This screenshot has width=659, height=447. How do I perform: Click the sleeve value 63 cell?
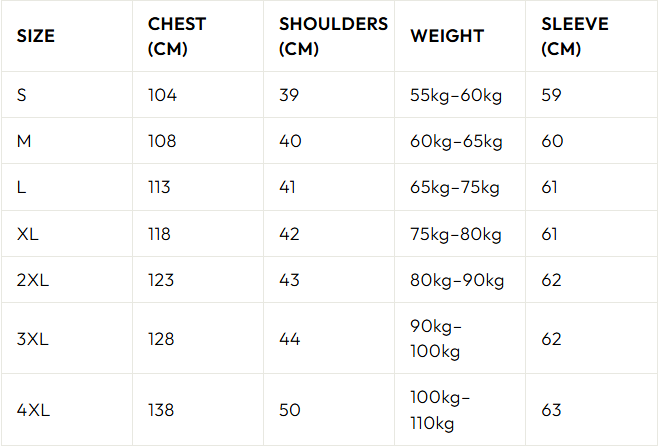click(552, 410)
